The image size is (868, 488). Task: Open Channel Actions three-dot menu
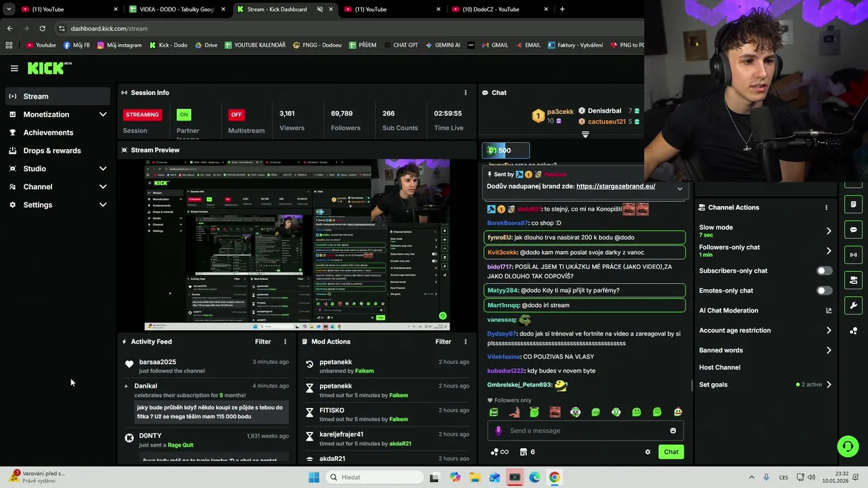click(826, 207)
